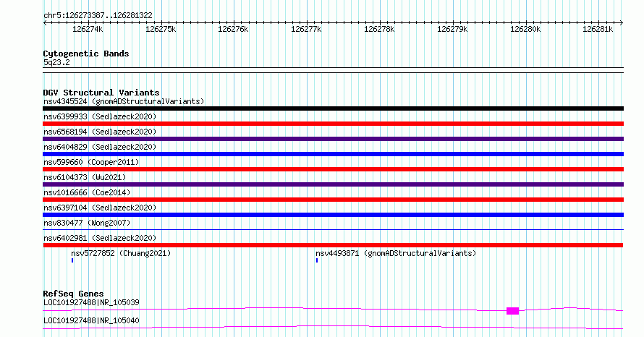Open nsv599660 (Cooper2011) variant label
The image size is (644, 337).
pos(91,162)
